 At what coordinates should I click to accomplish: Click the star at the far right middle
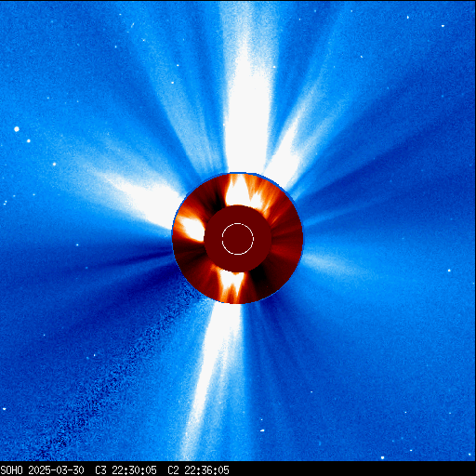(x=449, y=271)
